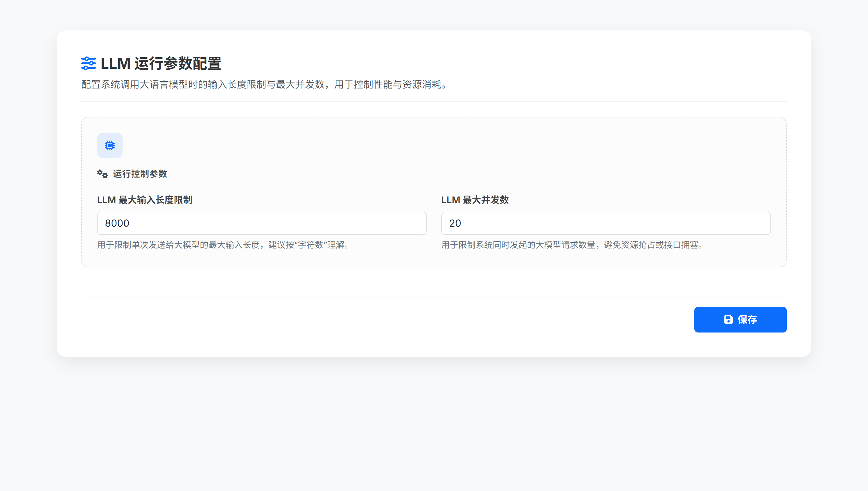Screen dimensions: 868x491
Task: Click the sliders icon beside the page title
Action: (89, 63)
